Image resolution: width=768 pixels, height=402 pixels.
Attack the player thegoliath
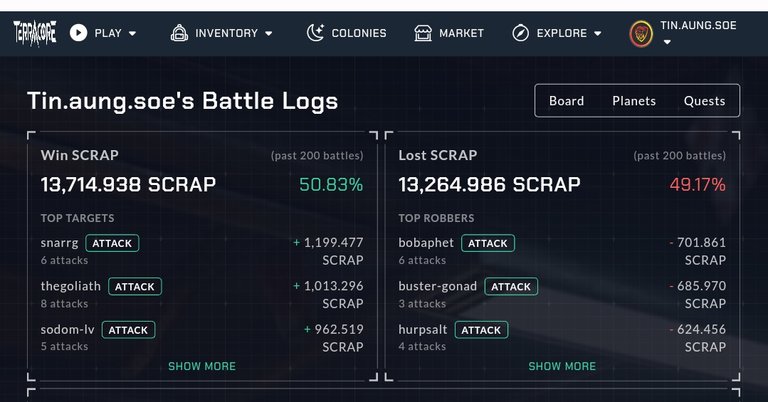click(x=135, y=286)
